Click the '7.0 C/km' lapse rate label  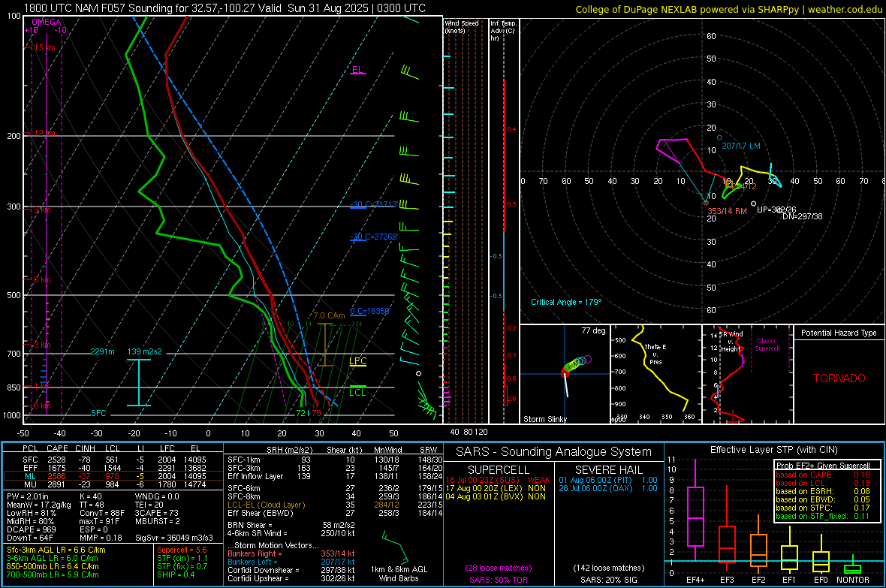click(329, 315)
